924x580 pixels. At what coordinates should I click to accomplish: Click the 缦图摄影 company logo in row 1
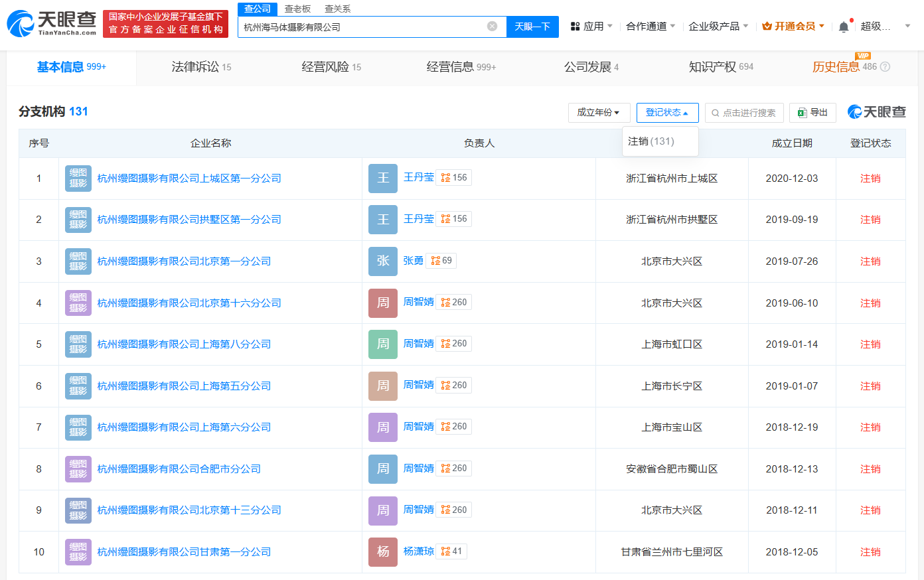78,179
